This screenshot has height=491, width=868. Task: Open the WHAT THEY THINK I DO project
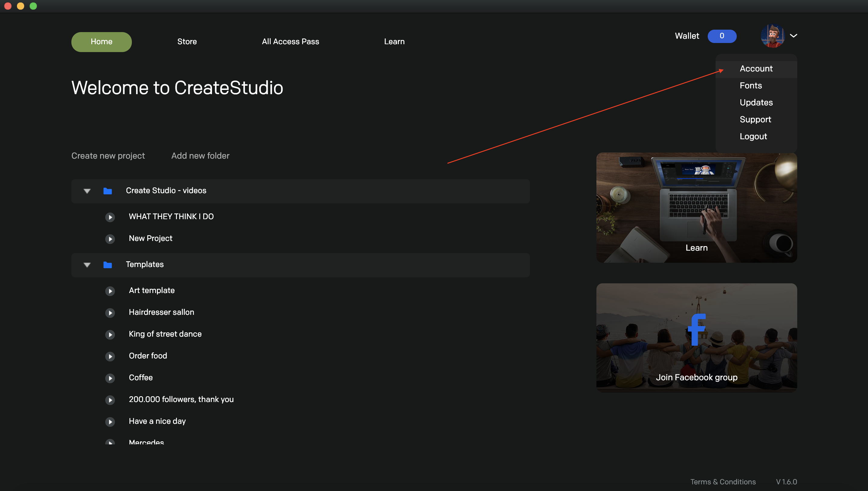point(171,216)
